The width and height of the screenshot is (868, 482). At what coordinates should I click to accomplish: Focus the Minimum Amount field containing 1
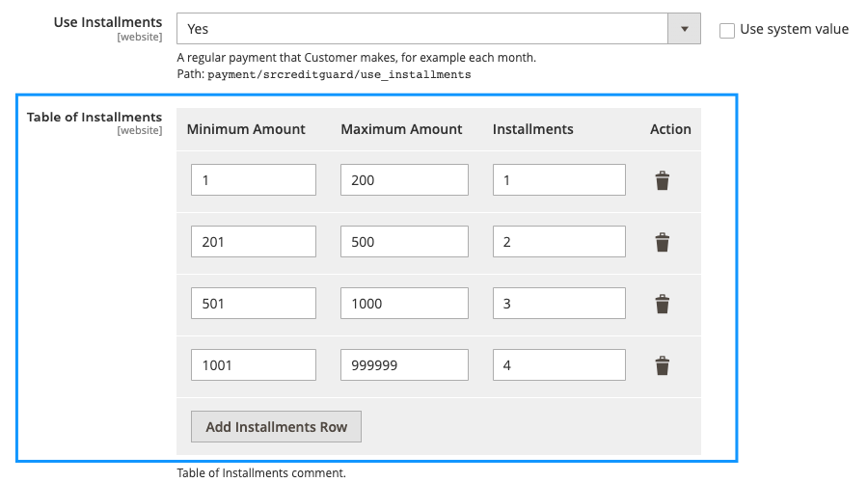pos(254,180)
